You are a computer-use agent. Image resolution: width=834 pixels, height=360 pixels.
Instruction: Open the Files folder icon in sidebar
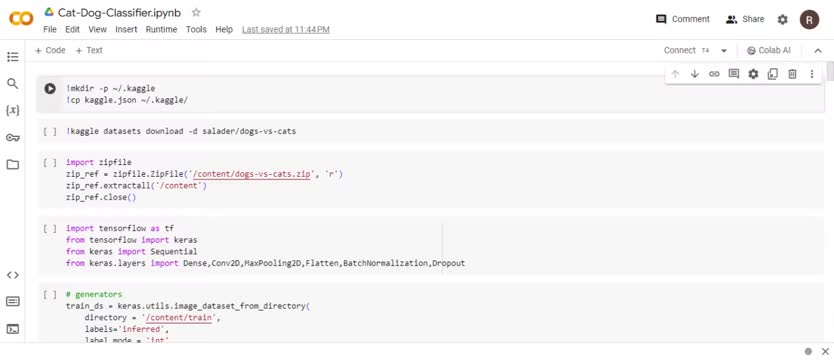(x=13, y=164)
